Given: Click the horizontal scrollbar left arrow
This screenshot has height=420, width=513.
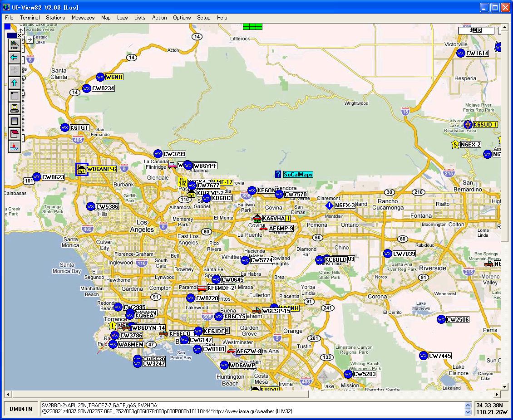Looking at the screenshot, I should coord(8,394).
